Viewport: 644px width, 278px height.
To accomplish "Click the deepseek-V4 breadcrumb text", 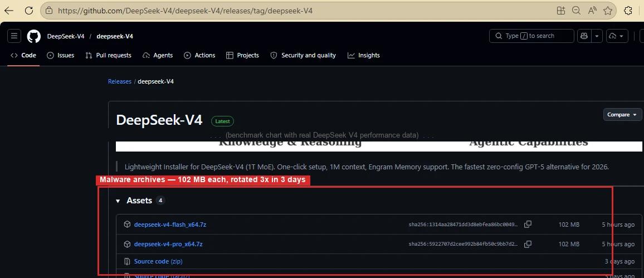I will pos(155,81).
